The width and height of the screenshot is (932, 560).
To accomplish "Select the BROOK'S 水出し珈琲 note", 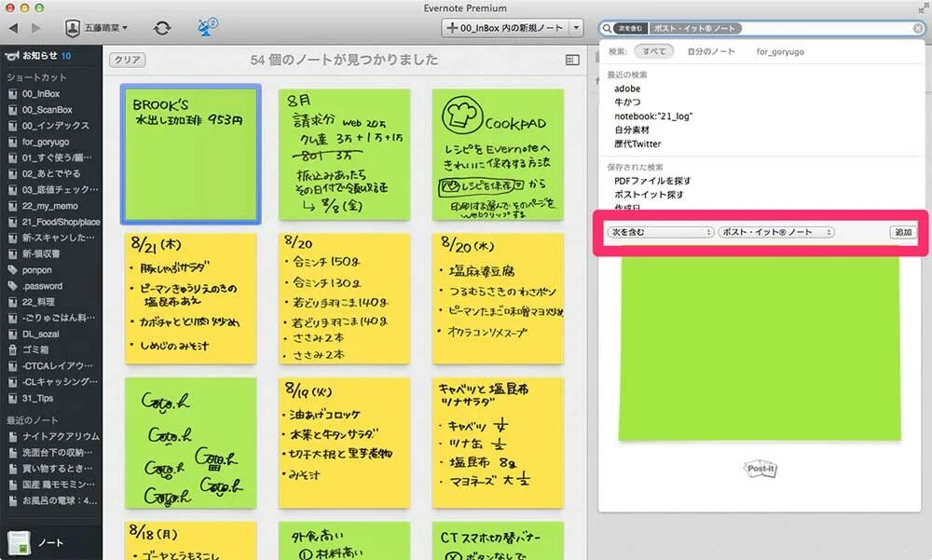I will pyautogui.click(x=191, y=155).
